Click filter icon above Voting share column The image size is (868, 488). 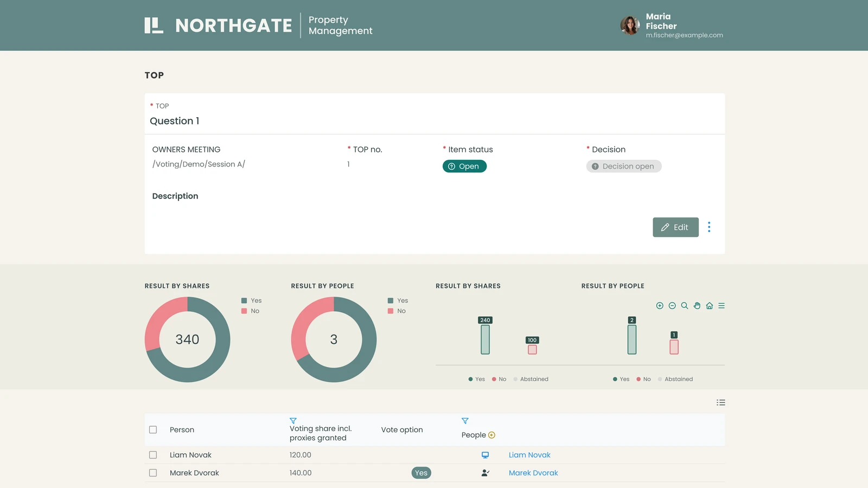coord(293,421)
